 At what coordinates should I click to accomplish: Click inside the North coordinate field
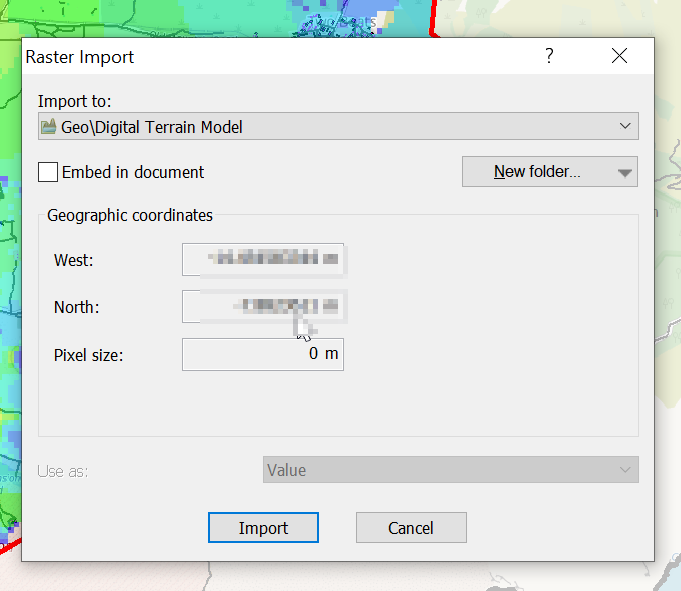click(262, 307)
